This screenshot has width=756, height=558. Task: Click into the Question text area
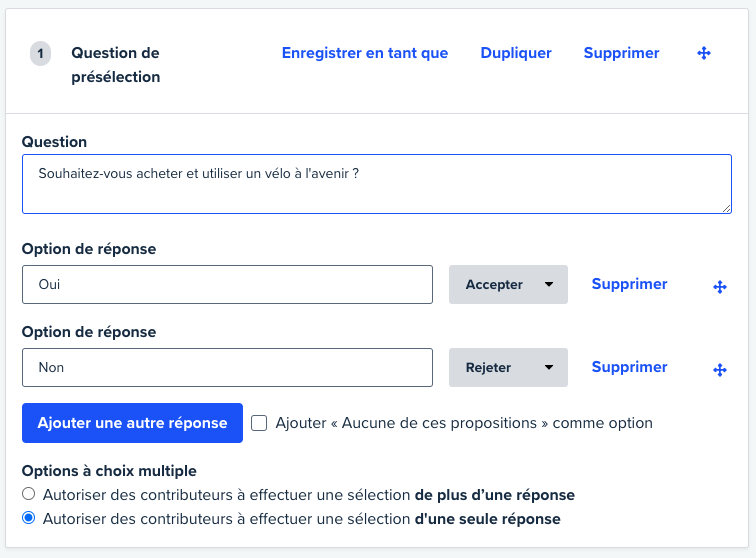[376, 184]
